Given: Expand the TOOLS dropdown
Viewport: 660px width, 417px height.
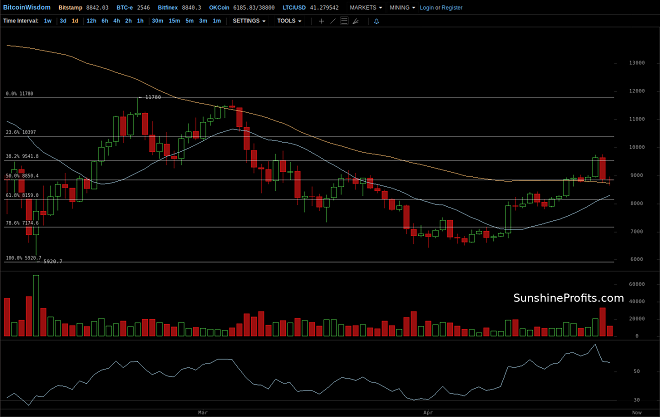Looking at the screenshot, I should pos(289,21).
